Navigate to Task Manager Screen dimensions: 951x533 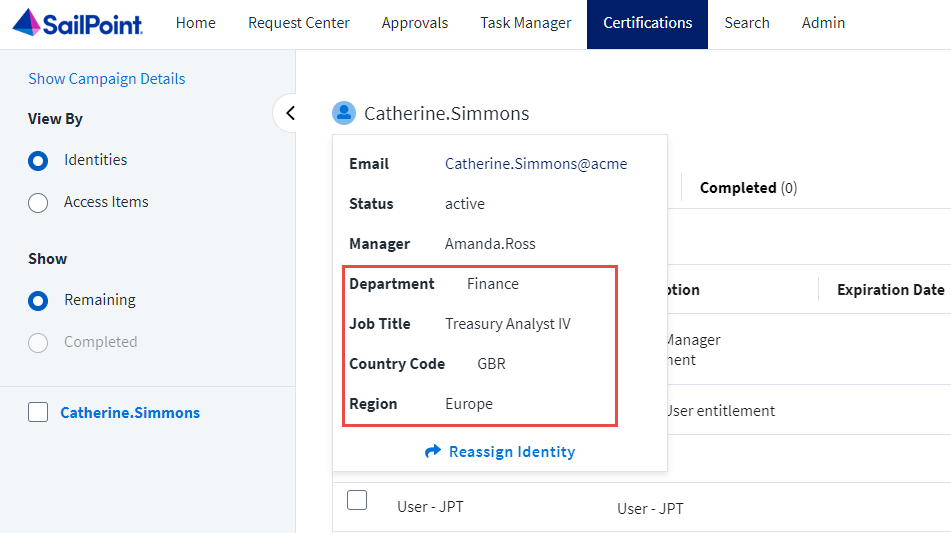(526, 23)
